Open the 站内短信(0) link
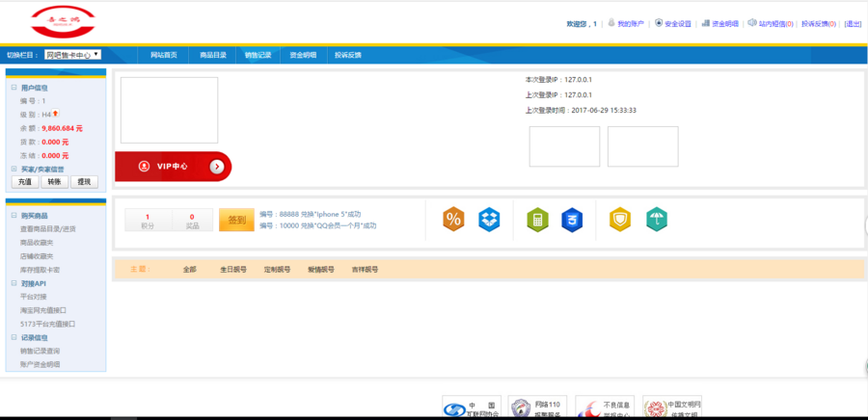Viewport: 868px width, 420px height. (775, 24)
